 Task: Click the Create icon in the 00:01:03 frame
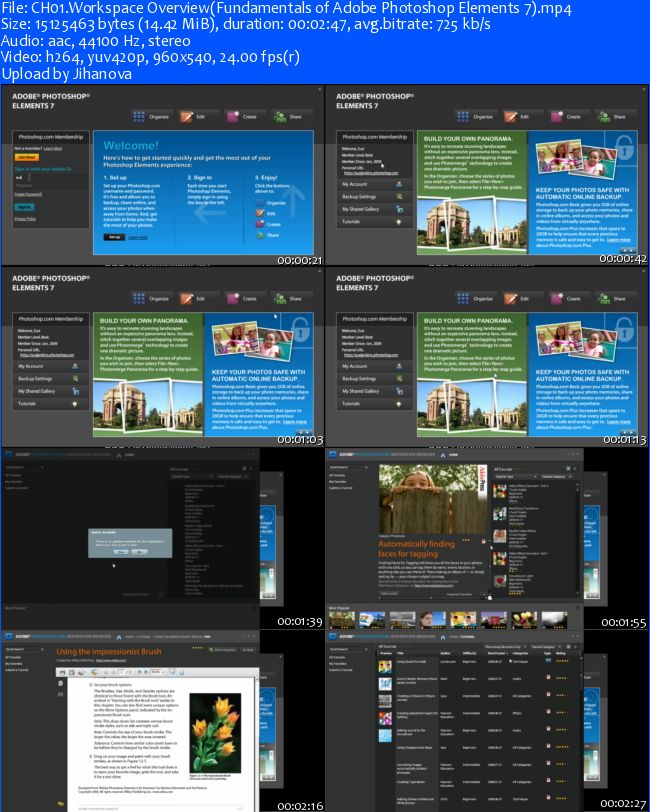(x=233, y=298)
